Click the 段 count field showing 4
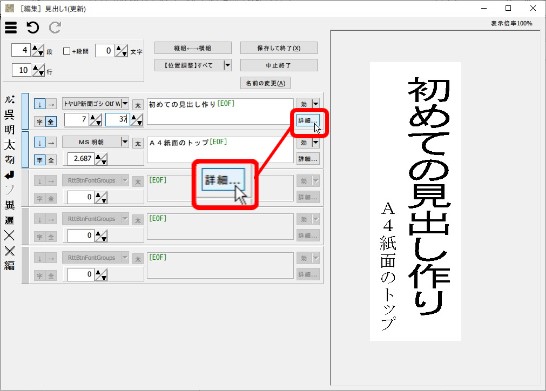 pyautogui.click(x=21, y=50)
